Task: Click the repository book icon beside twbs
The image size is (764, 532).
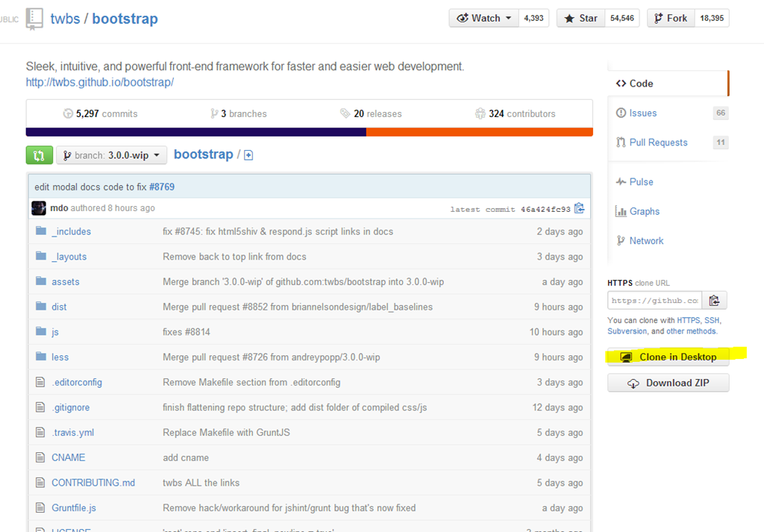Action: [34, 19]
